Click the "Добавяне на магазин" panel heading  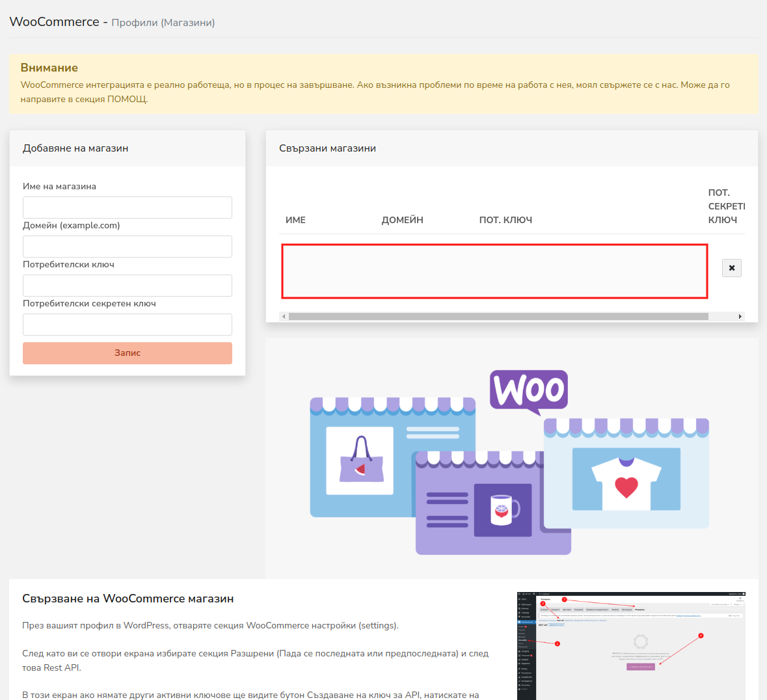pos(75,148)
